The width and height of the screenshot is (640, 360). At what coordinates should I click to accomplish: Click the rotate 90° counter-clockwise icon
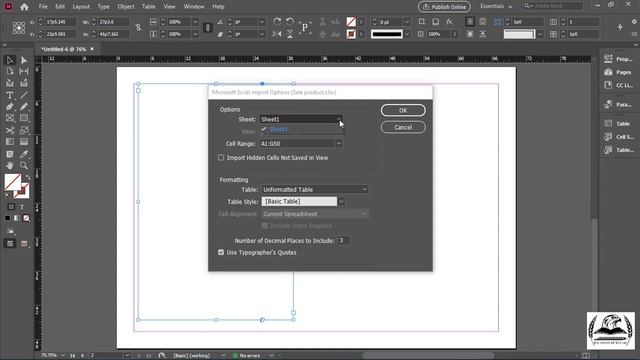[290, 22]
